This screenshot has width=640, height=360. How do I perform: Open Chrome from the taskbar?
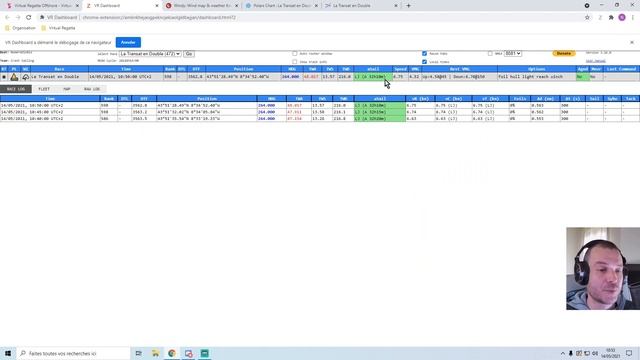(x=172, y=353)
